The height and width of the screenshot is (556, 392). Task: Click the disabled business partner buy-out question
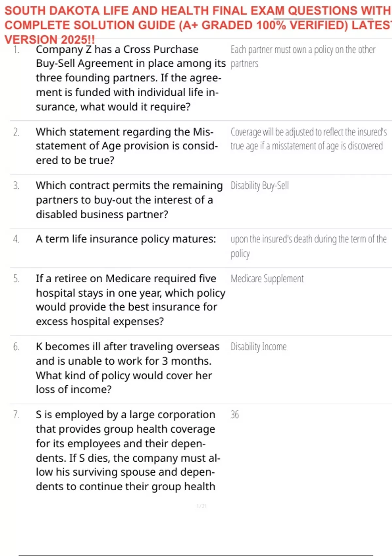129,200
